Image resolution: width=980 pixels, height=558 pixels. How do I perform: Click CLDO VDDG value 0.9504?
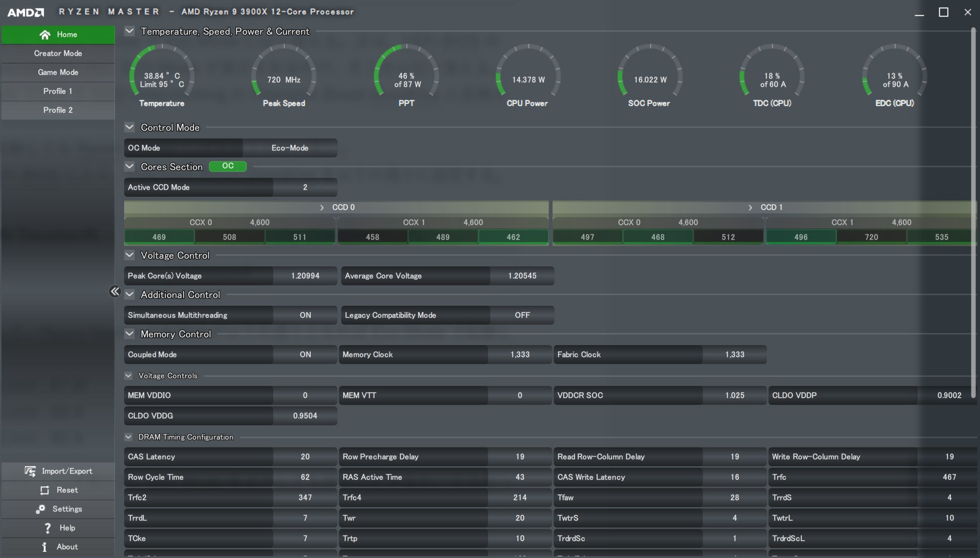click(x=305, y=416)
